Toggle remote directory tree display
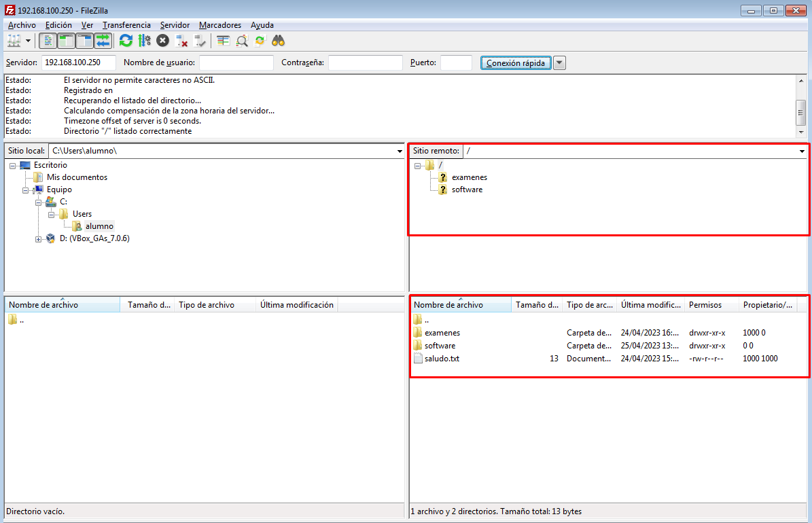812x523 pixels. (84, 41)
